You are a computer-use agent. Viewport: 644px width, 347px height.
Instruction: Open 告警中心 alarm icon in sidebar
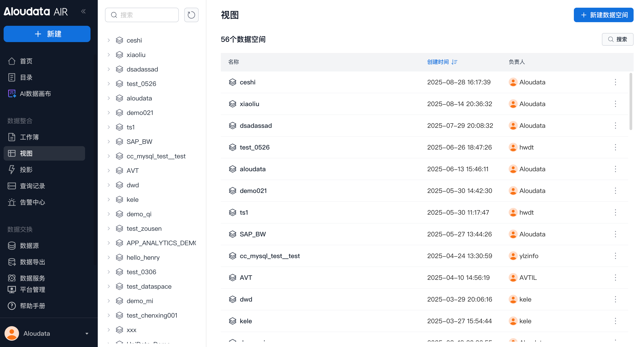pos(12,202)
